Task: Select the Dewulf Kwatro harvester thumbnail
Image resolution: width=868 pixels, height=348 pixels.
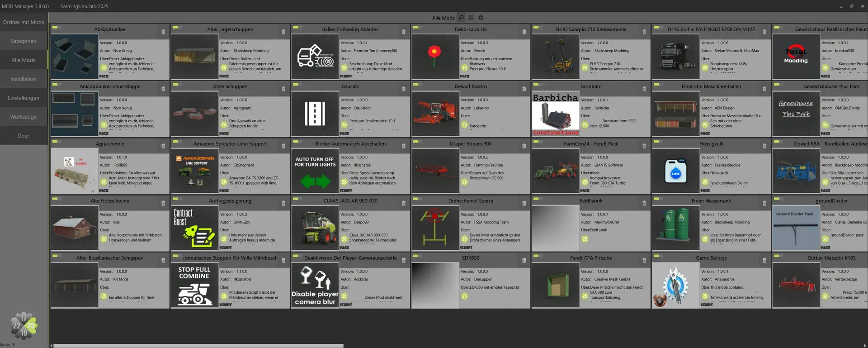Action: pos(435,114)
